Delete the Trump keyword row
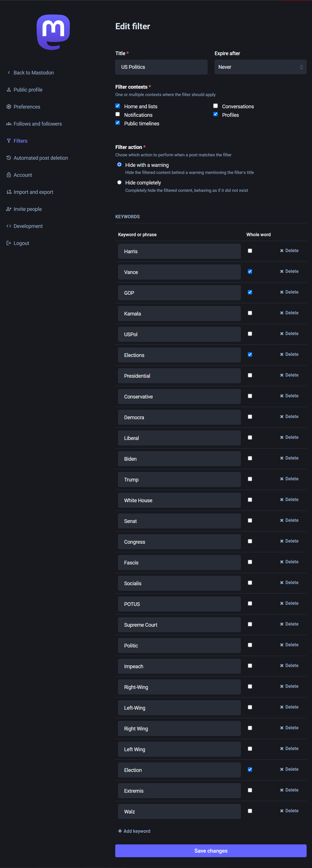The height and width of the screenshot is (868, 312). click(289, 479)
